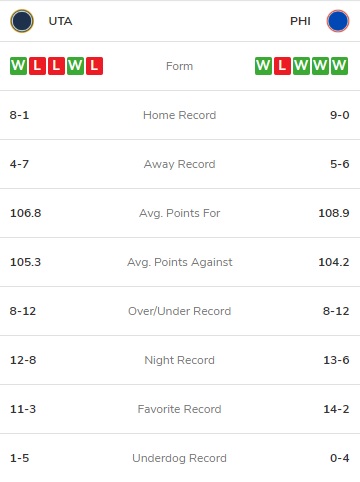Select the Over/Under Record label
360x482 pixels.
coord(179,311)
